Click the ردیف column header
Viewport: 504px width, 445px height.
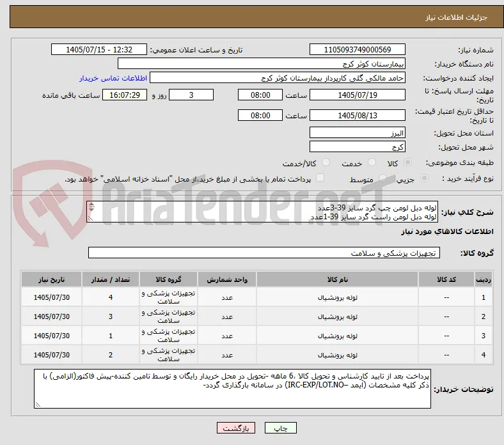coord(483,279)
